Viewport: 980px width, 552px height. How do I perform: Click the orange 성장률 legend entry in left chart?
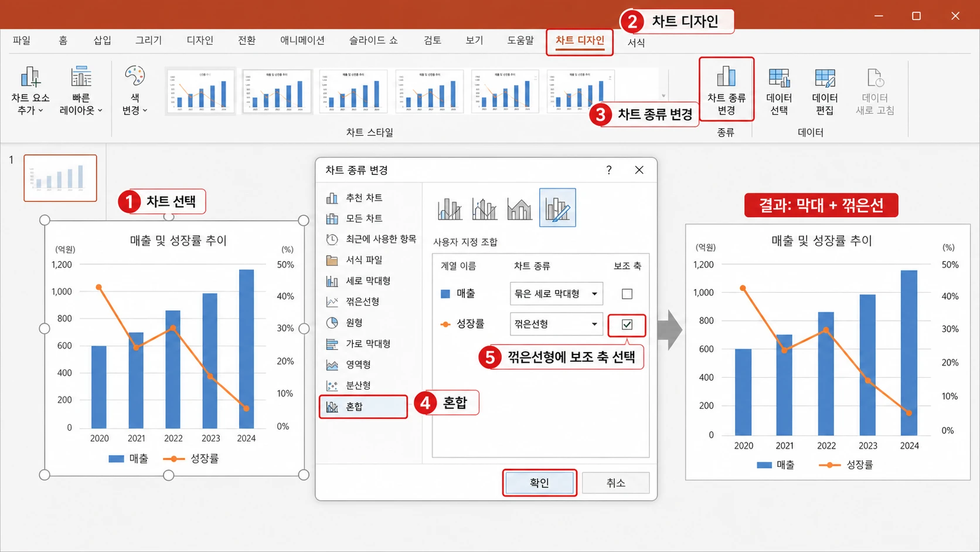[191, 459]
